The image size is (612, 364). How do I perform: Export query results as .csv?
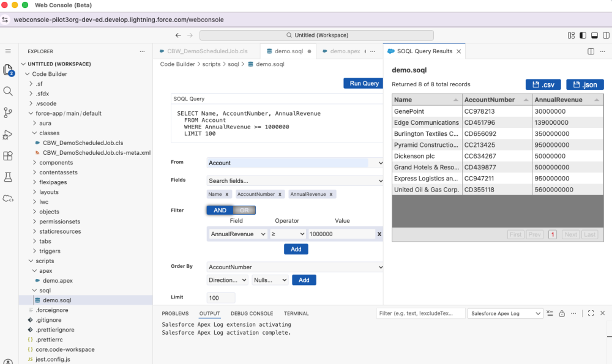[543, 84]
